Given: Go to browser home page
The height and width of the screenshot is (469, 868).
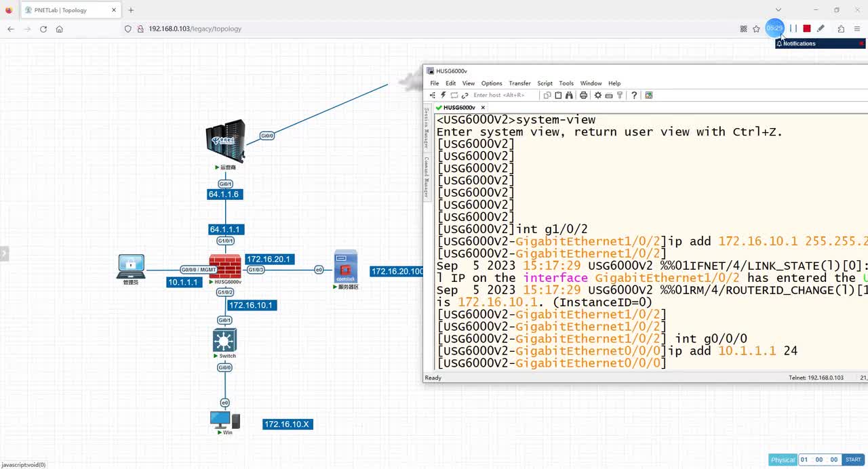Looking at the screenshot, I should (60, 28).
